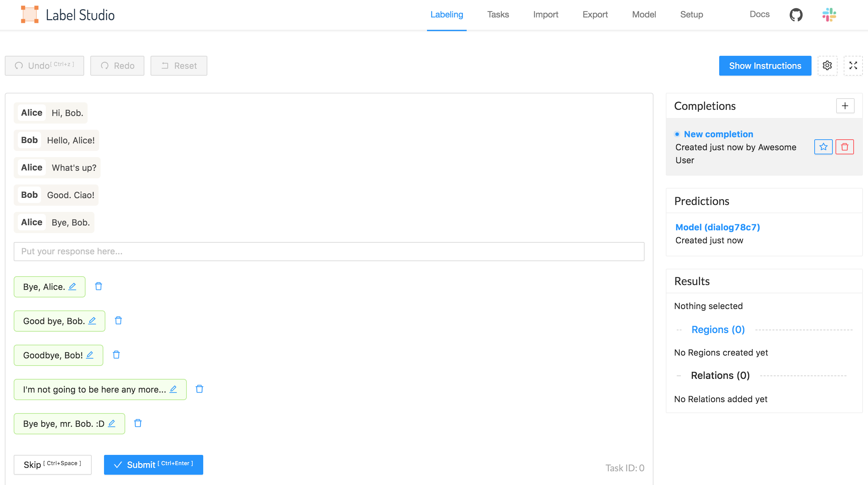Select the New completion radio indicator
Image resolution: width=868 pixels, height=485 pixels.
coord(677,134)
